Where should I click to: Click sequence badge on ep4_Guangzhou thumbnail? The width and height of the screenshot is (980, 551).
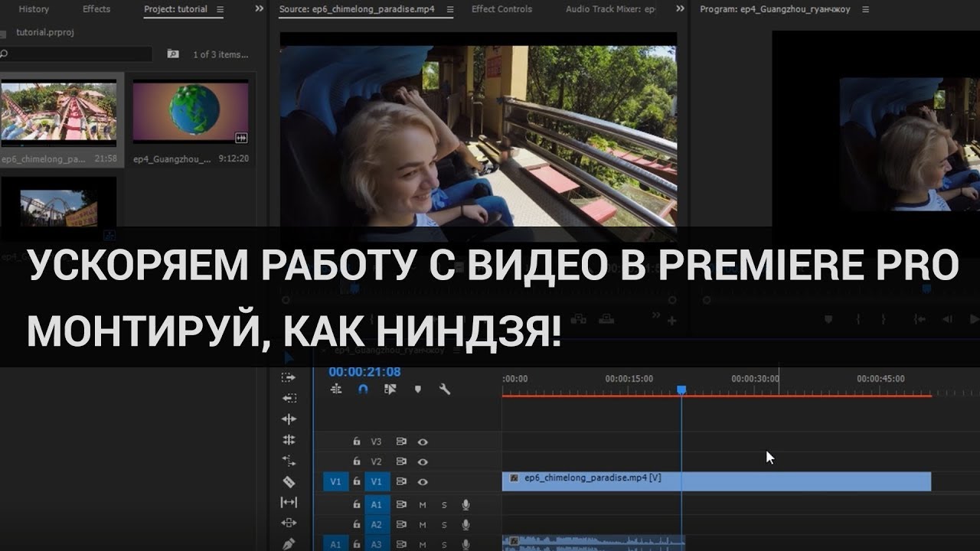241,138
